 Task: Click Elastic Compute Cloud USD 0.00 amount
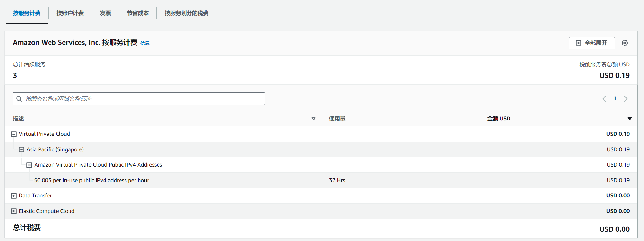[x=618, y=211]
